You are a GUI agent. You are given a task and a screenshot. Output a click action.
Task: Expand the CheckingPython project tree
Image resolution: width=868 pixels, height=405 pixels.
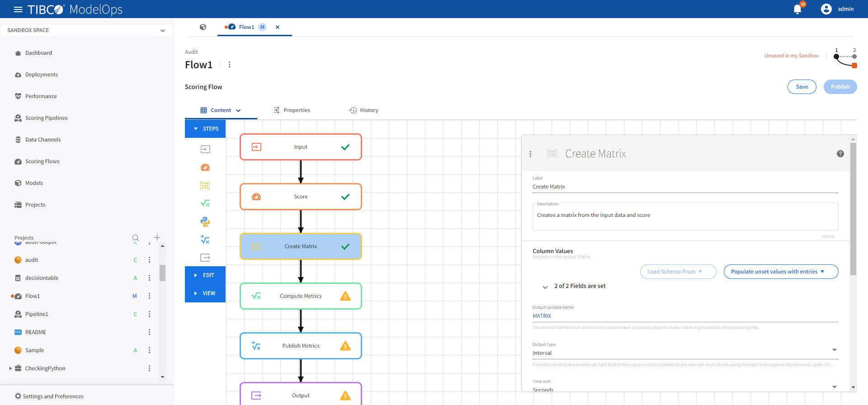click(11, 368)
